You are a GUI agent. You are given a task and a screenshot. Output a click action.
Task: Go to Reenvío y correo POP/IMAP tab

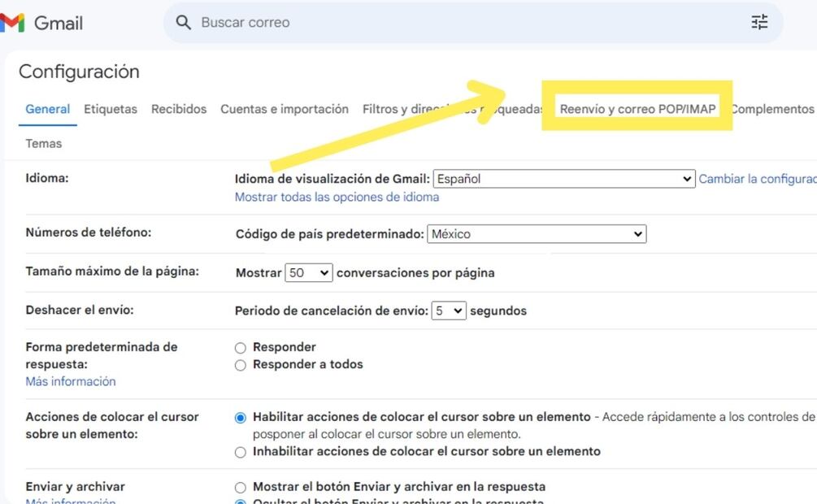click(x=638, y=109)
